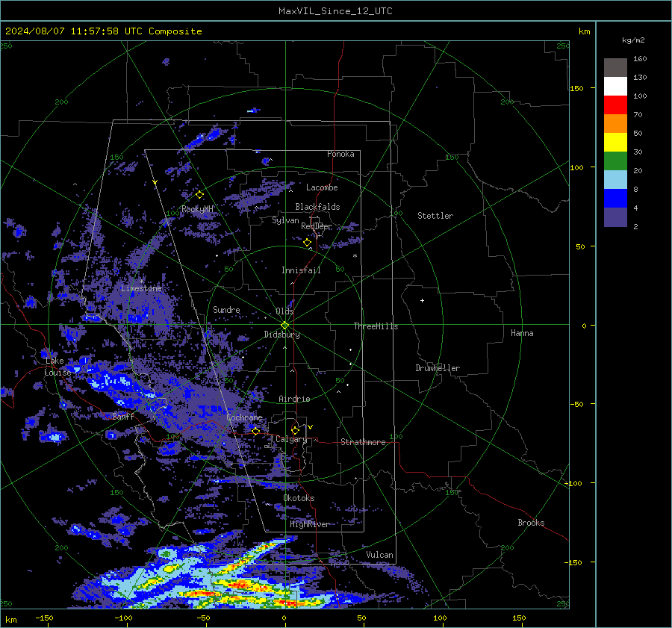Click the yellow diamond marker below RedDeer
Viewport: 672px width, 628px height.
click(307, 243)
